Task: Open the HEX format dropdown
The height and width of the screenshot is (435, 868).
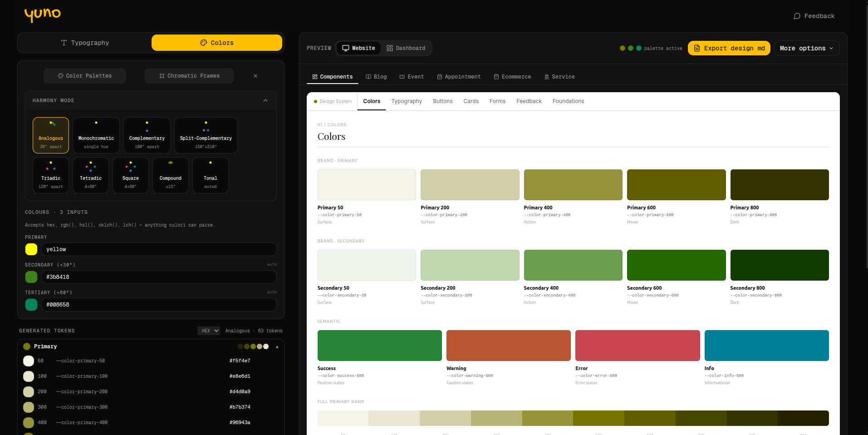Action: point(209,331)
